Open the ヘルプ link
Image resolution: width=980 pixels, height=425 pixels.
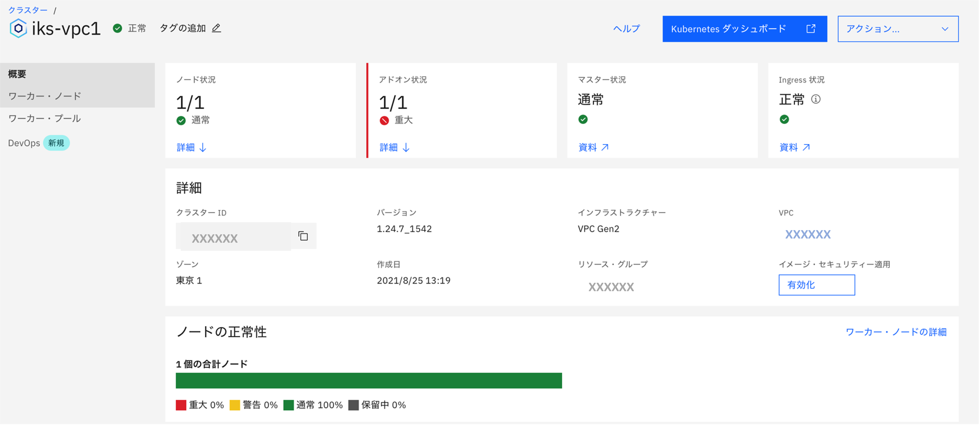coord(626,29)
